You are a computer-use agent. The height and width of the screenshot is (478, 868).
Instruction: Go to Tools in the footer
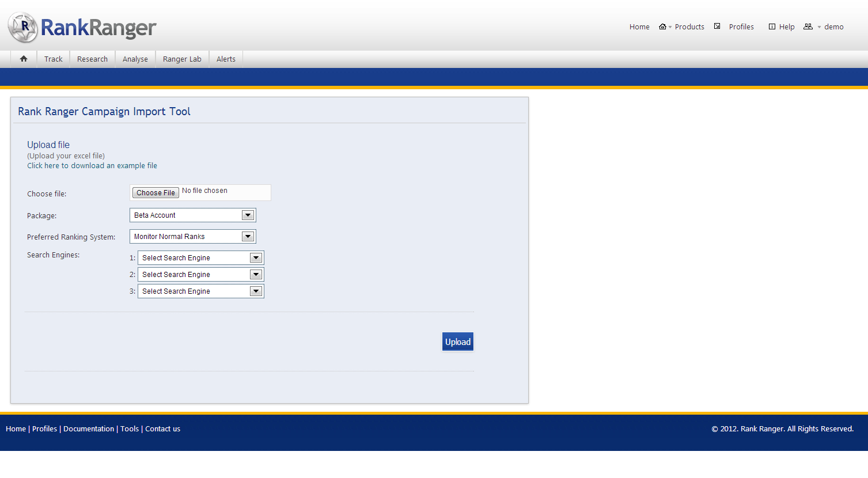click(x=130, y=429)
